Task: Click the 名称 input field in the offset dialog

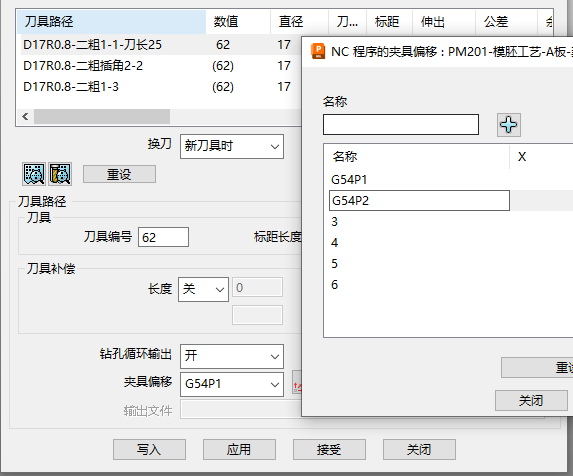Action: click(401, 124)
